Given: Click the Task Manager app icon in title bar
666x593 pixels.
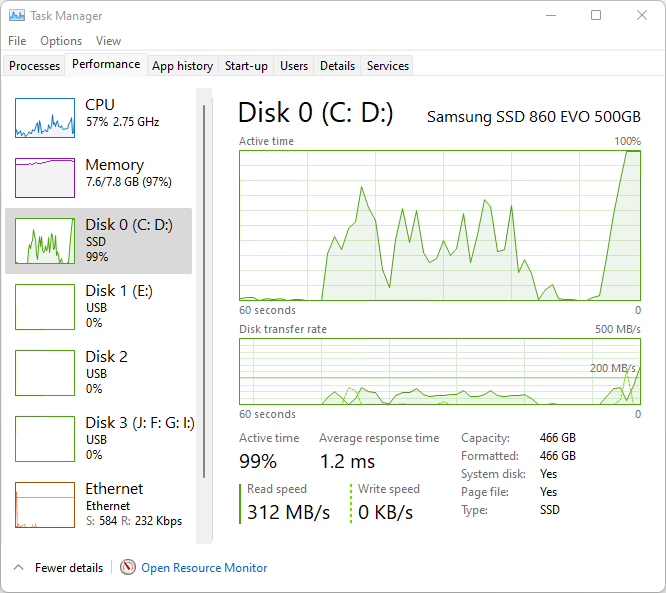Looking at the screenshot, I should pos(17,16).
